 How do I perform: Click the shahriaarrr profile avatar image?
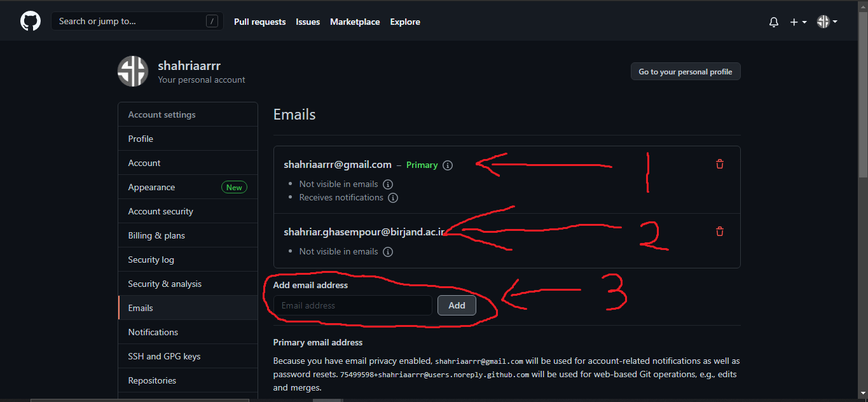coord(133,71)
